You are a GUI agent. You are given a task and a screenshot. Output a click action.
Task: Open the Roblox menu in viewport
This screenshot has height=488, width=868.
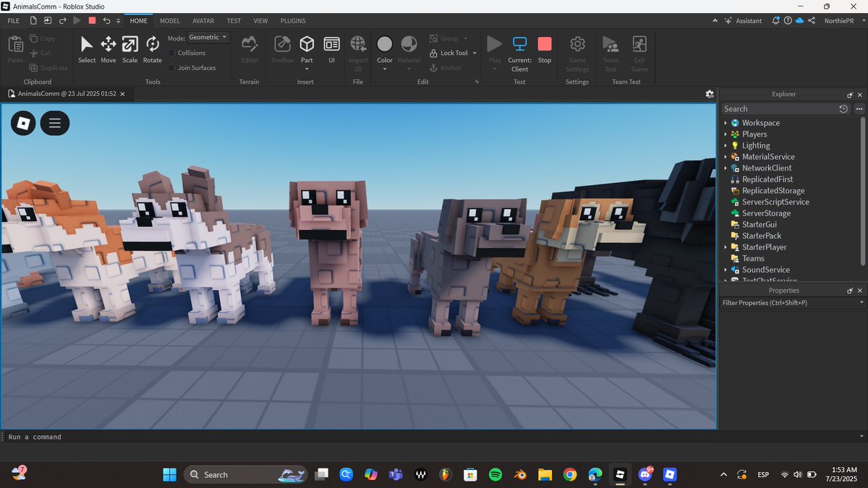pos(23,123)
